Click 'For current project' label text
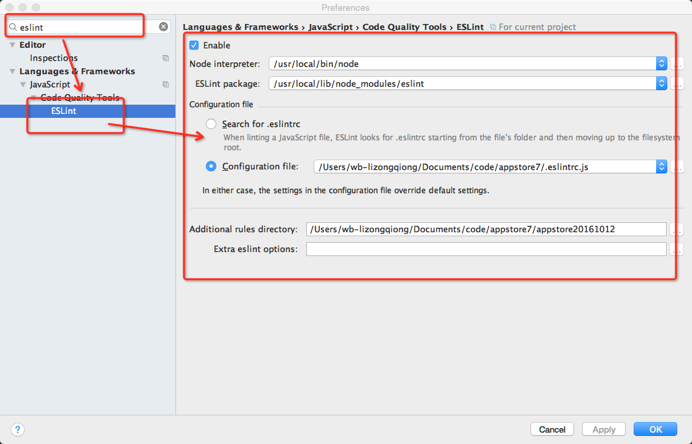Image resolution: width=692 pixels, height=444 pixels. (x=537, y=27)
